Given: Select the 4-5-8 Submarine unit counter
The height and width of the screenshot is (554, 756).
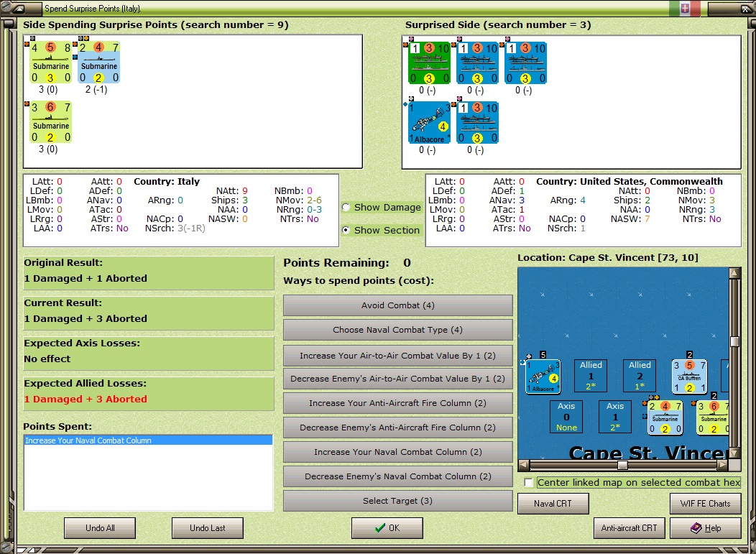Looking at the screenshot, I should tap(50, 63).
